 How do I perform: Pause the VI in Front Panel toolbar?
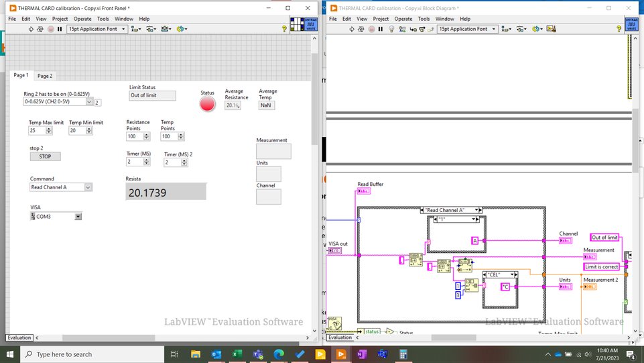coord(60,30)
